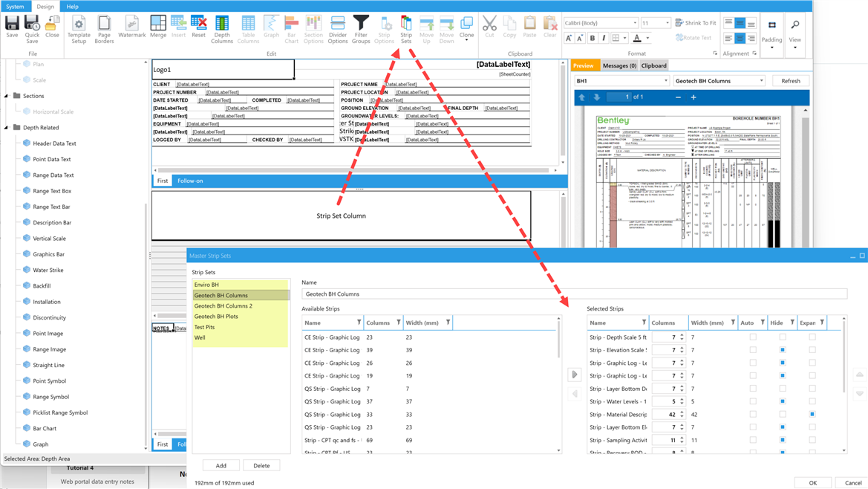Zoom in the preview with the plus icon
The image size is (868, 489).
(693, 97)
